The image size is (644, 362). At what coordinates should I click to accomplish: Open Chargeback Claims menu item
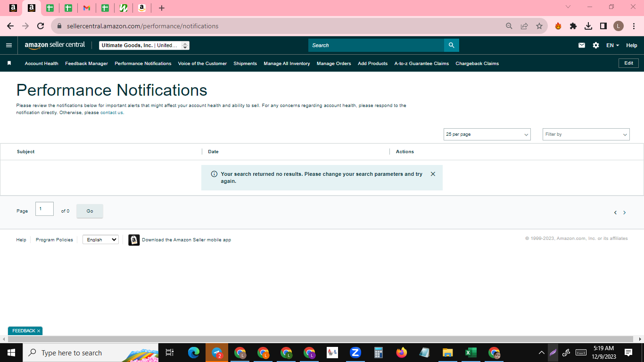pyautogui.click(x=477, y=63)
